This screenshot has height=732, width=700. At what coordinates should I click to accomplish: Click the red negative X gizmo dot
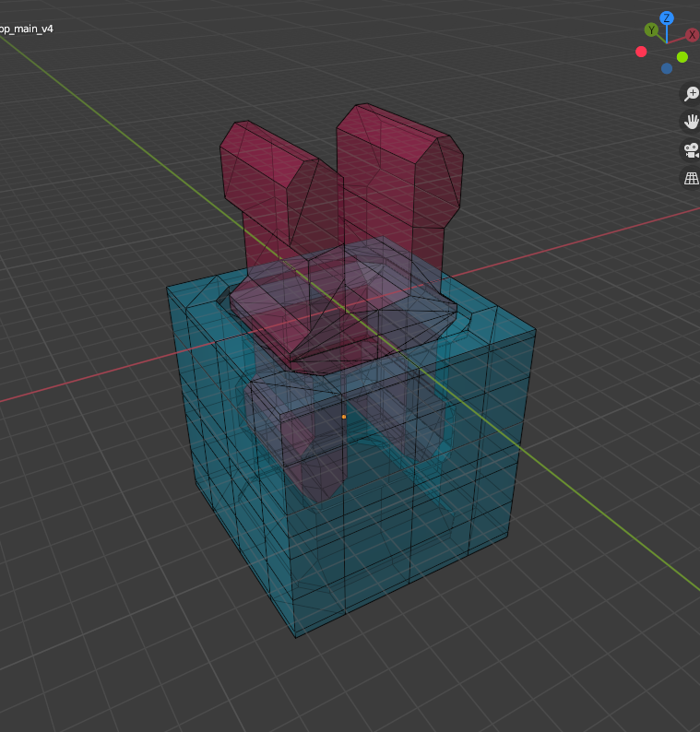click(641, 52)
